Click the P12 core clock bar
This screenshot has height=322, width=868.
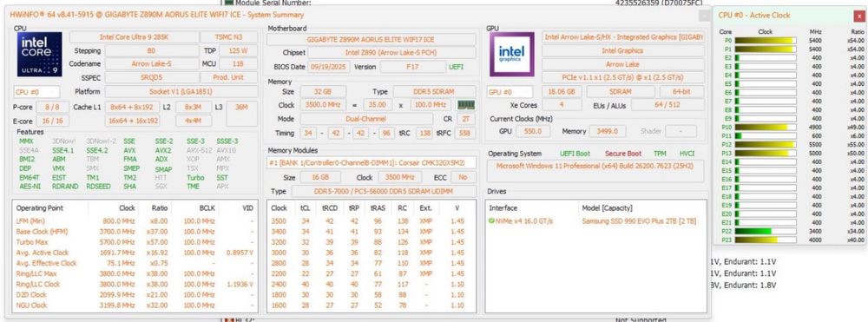[766, 144]
